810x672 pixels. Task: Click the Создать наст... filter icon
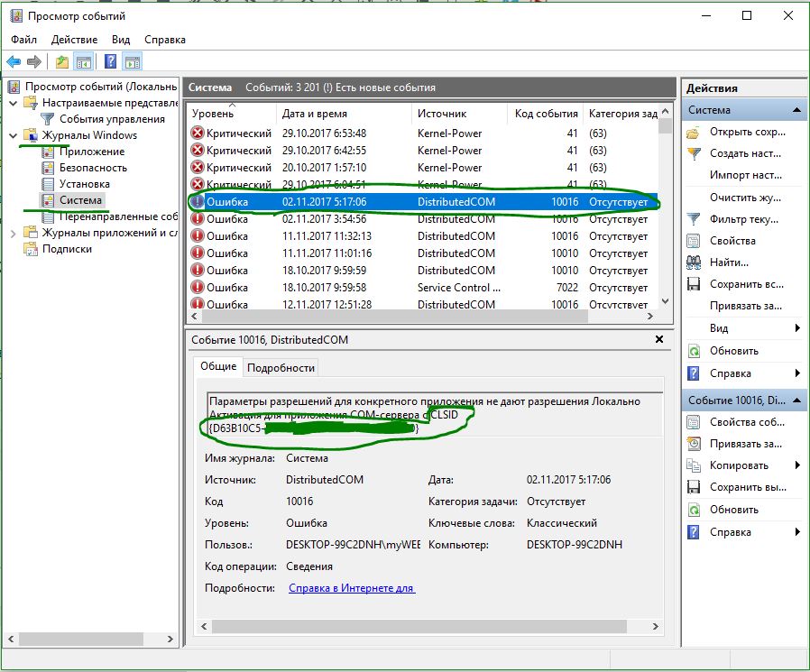click(x=694, y=154)
